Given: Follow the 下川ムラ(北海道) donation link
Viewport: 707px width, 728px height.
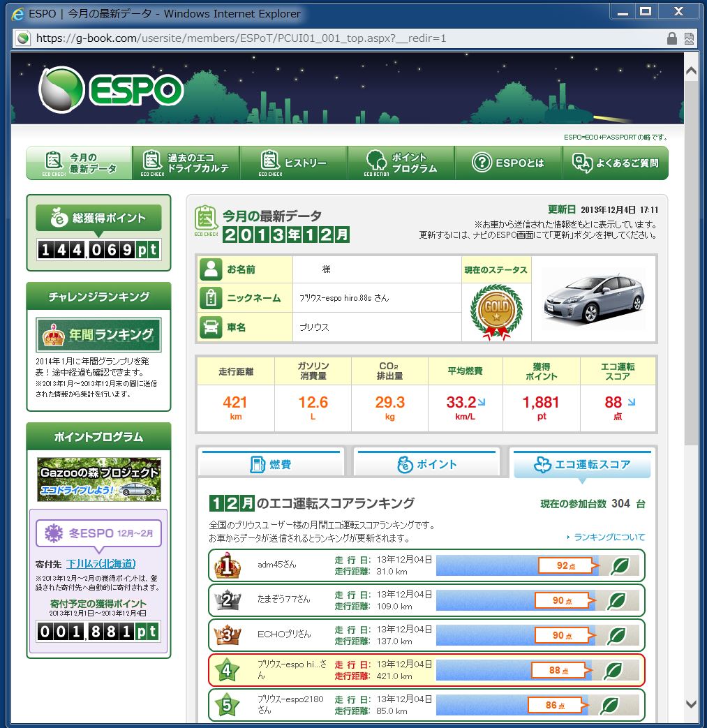Looking at the screenshot, I should point(101,564).
